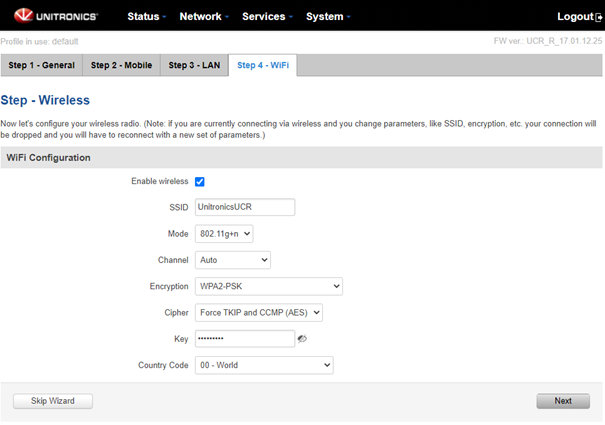Image resolution: width=605 pixels, height=425 pixels.
Task: Go to Step 3 - LAN tab
Action: [194, 65]
